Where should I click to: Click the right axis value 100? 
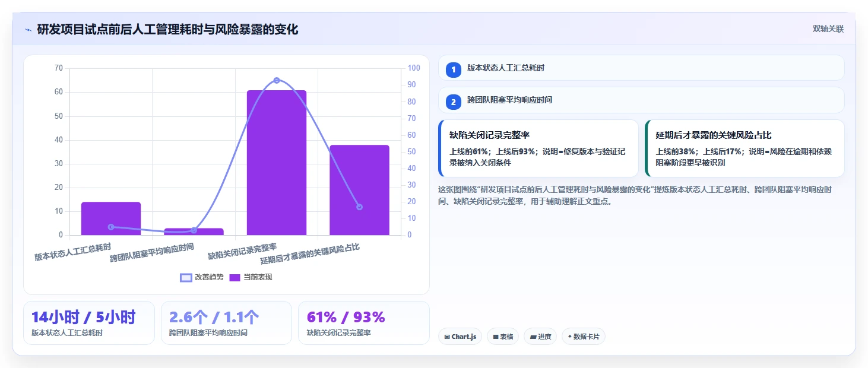(414, 68)
